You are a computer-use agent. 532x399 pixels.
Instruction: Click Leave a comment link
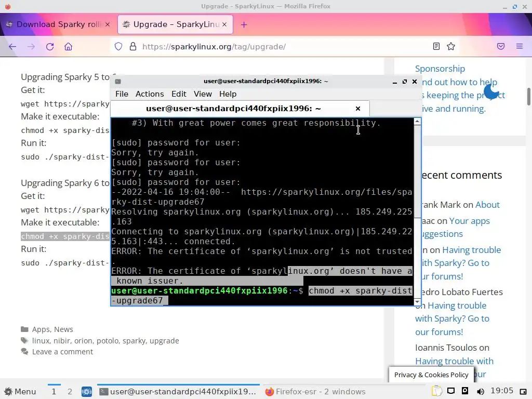pyautogui.click(x=62, y=352)
